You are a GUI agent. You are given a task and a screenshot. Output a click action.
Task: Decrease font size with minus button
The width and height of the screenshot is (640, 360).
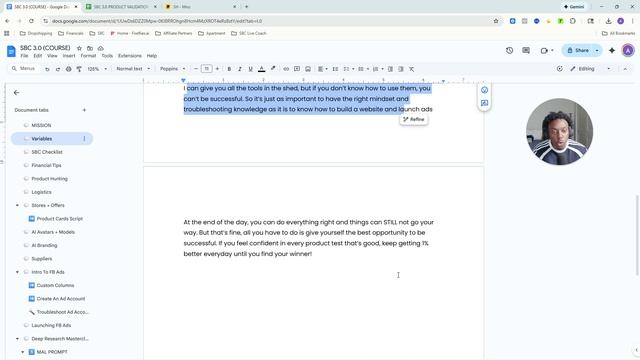click(x=196, y=69)
